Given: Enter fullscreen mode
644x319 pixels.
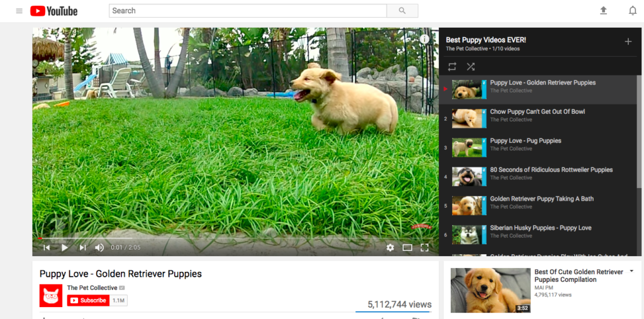Looking at the screenshot, I should point(425,247).
